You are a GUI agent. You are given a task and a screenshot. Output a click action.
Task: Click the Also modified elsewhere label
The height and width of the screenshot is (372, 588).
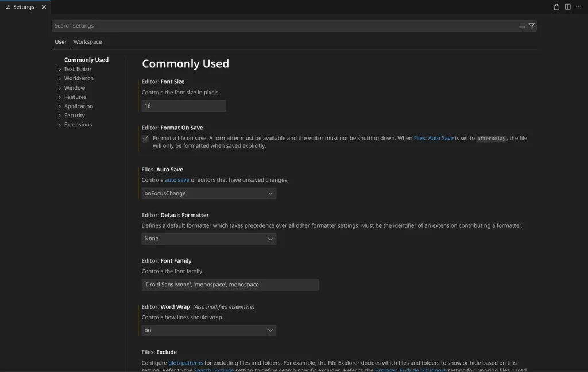223,307
